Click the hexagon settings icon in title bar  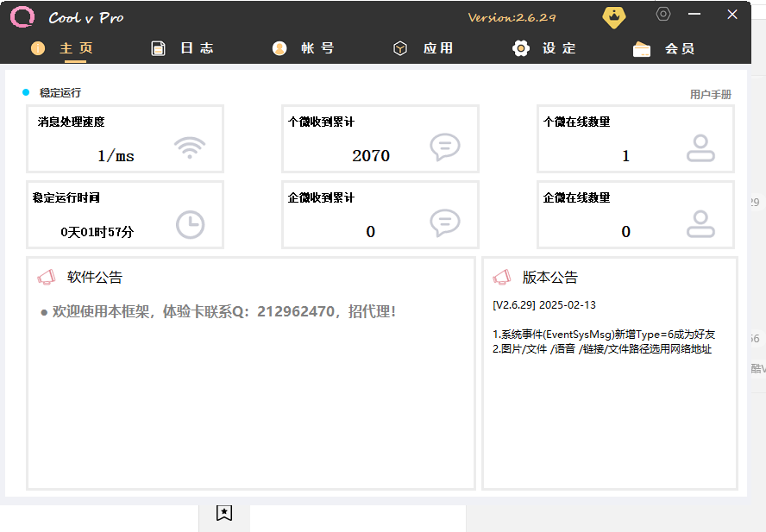663,14
